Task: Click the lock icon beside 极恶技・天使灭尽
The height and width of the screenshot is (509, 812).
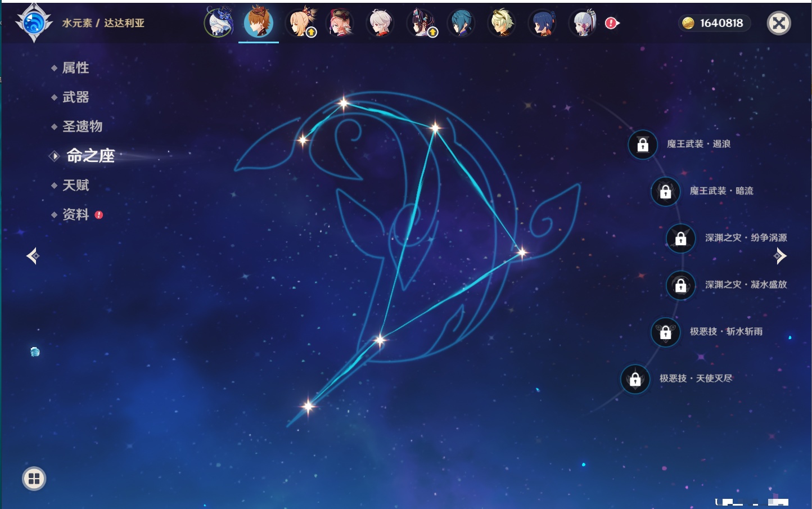Action: click(635, 379)
